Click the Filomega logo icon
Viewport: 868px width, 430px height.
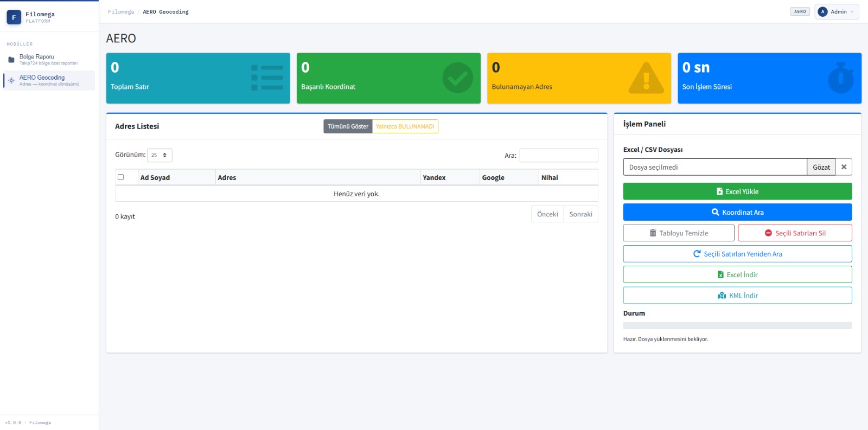point(14,17)
